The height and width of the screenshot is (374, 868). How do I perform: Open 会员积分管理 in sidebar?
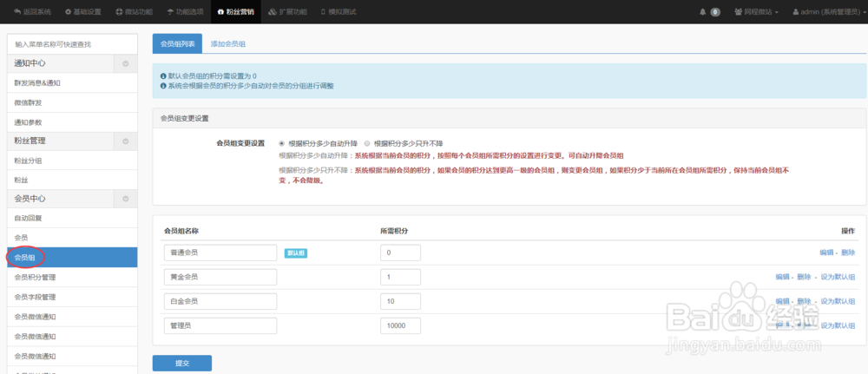73,277
